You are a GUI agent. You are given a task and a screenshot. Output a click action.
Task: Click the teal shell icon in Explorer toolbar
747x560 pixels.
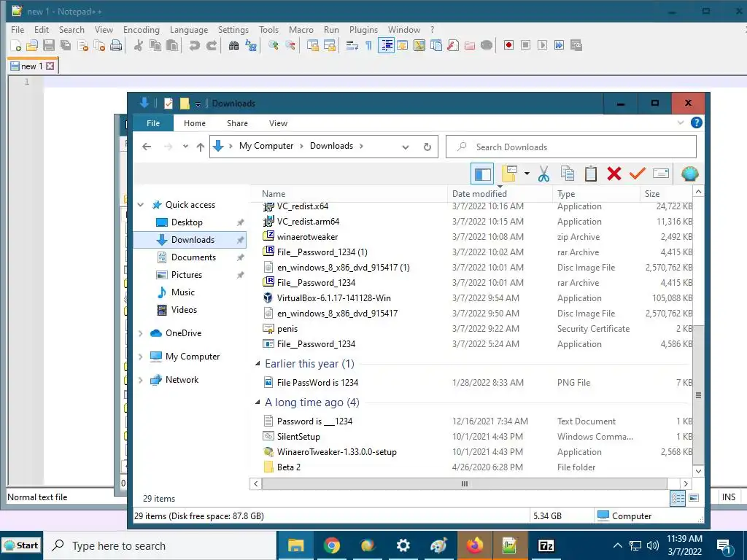click(x=689, y=174)
